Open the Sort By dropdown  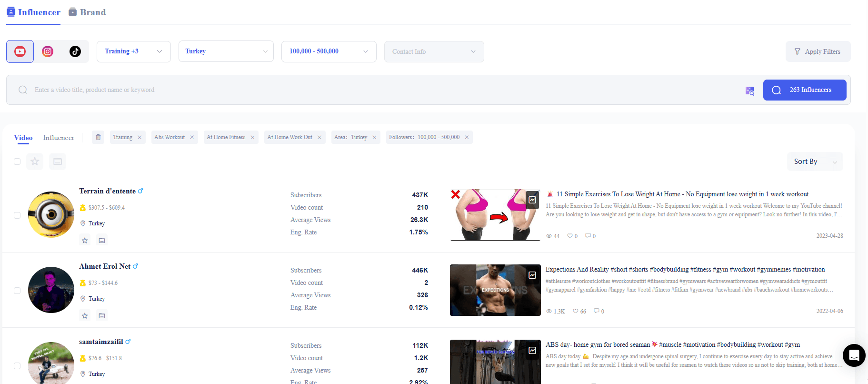click(x=815, y=162)
